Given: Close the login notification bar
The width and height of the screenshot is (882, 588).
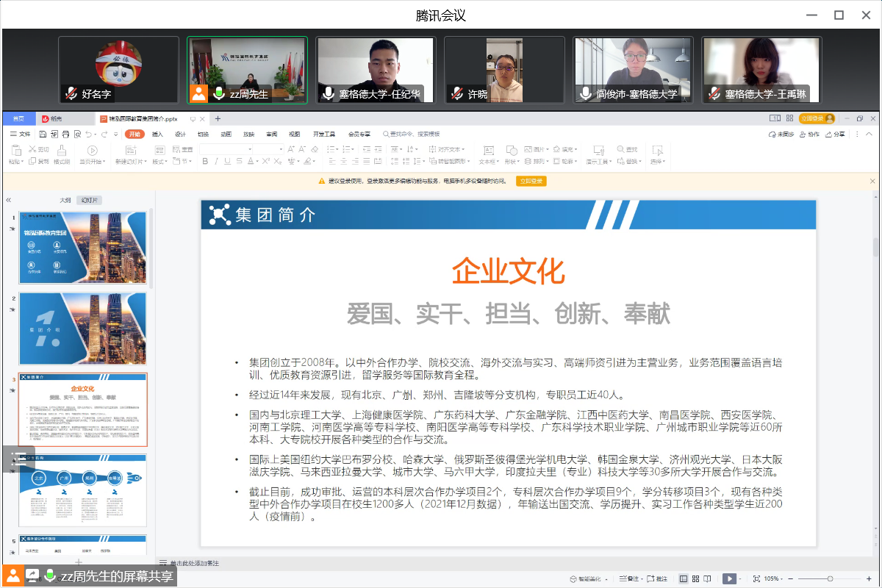Looking at the screenshot, I should 872,181.
